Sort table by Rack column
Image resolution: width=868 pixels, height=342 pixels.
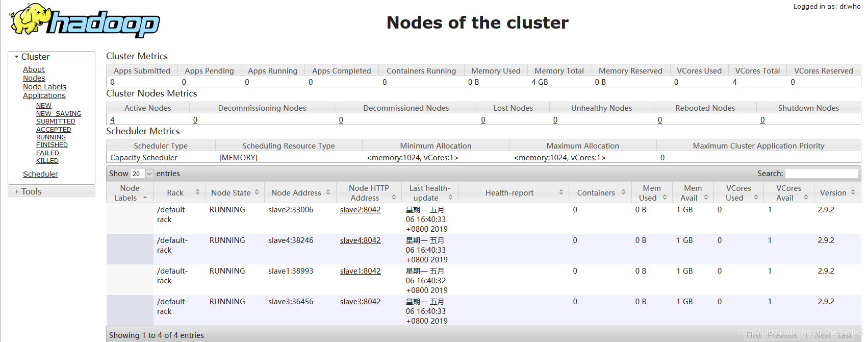pyautogui.click(x=179, y=193)
